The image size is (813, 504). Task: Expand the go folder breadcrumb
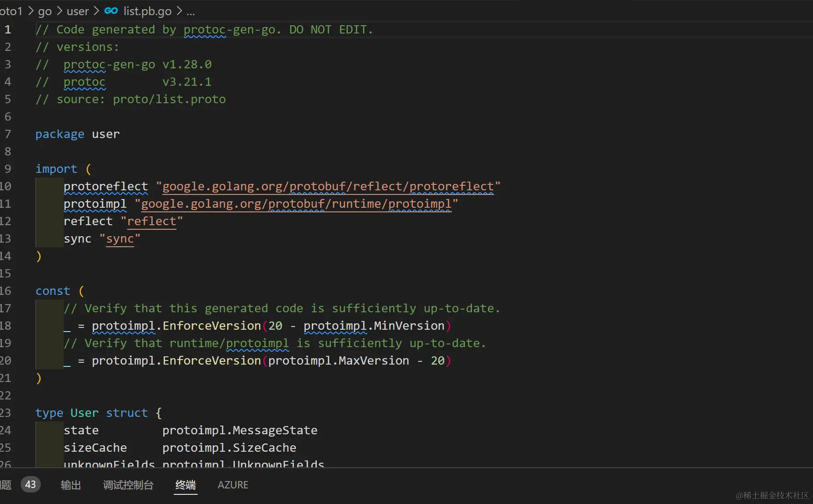pos(44,11)
